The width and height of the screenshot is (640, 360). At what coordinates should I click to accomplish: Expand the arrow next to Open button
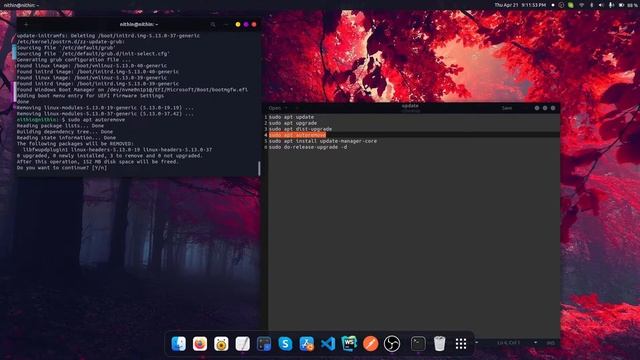click(286, 108)
